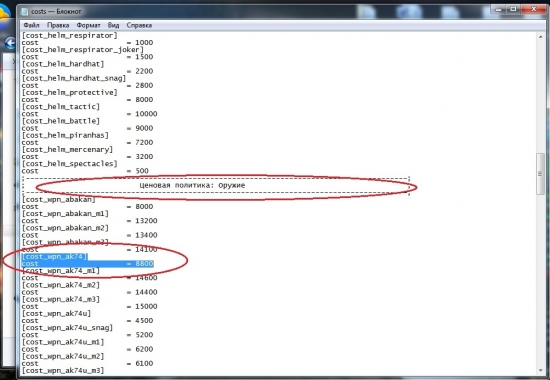Click the vertical scrollbar thumb
Viewport: 550px width, 380px height.
(x=540, y=174)
